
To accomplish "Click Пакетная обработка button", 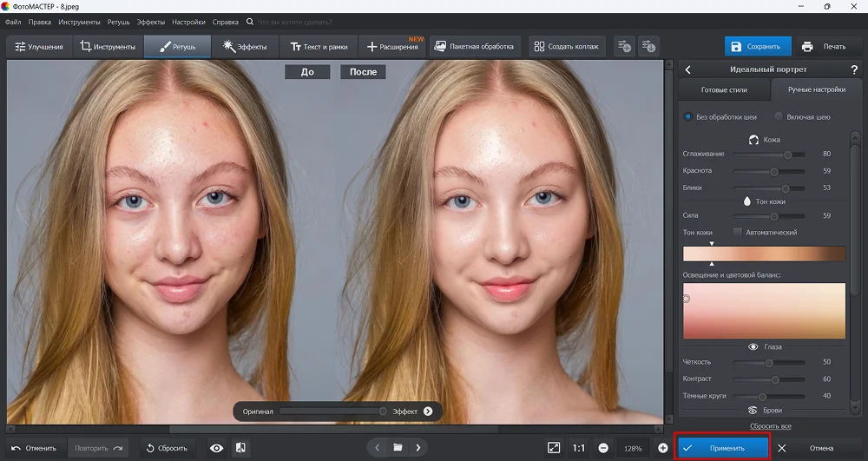I will [x=475, y=47].
